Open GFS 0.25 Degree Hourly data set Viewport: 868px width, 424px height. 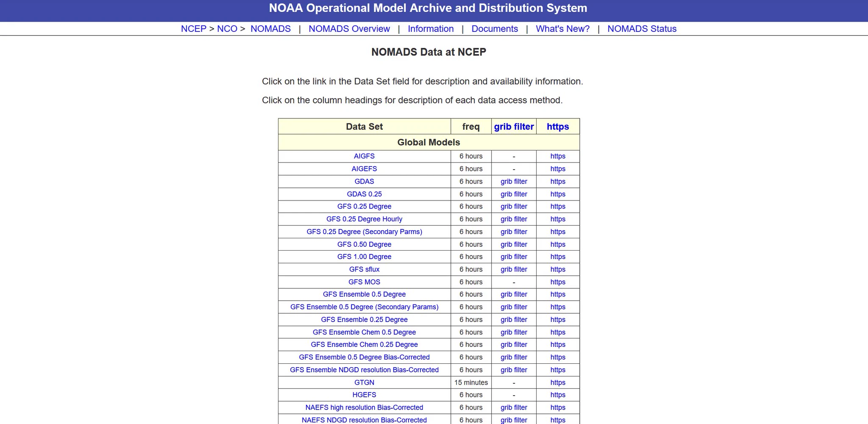[364, 219]
